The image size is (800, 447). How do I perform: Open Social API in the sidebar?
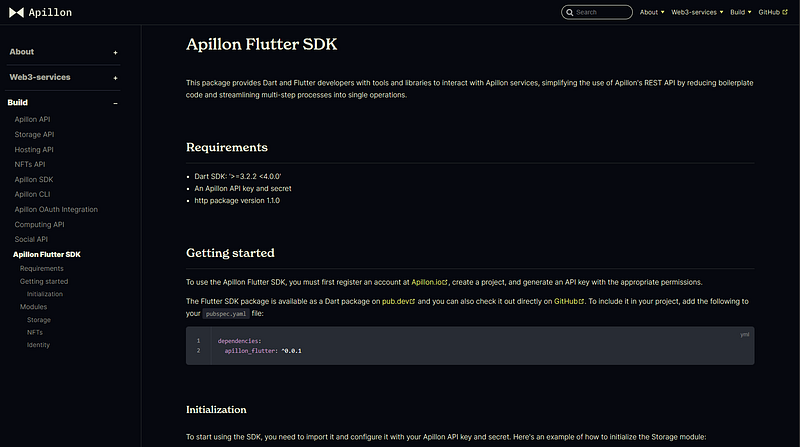(x=31, y=239)
